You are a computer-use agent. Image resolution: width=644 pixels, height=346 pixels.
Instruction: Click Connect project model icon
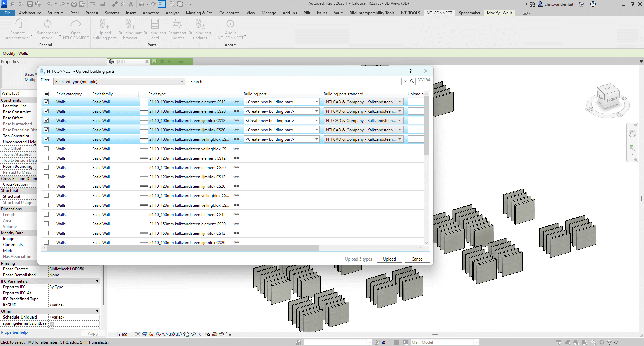(x=17, y=24)
